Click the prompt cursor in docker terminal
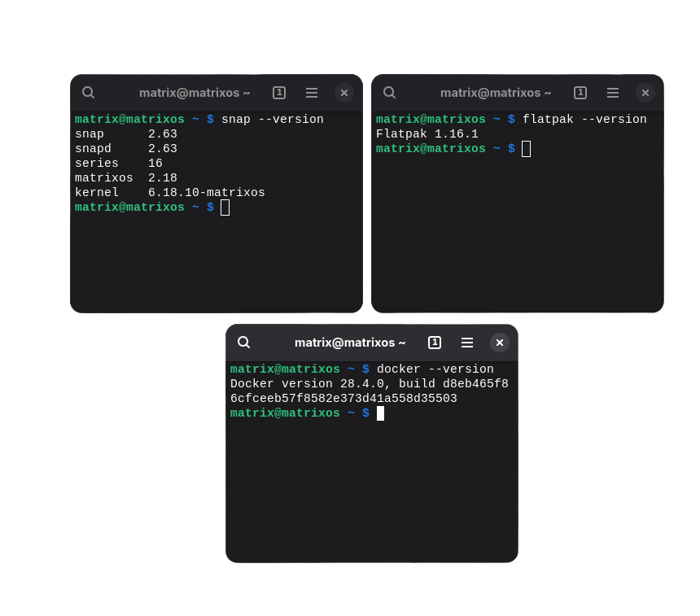700x616 pixels. 380,413
